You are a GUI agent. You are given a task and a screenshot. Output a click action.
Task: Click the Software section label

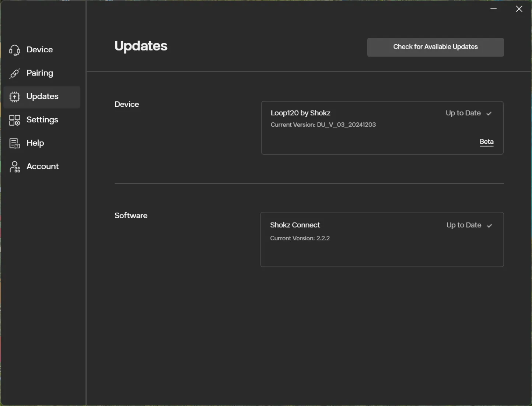131,216
